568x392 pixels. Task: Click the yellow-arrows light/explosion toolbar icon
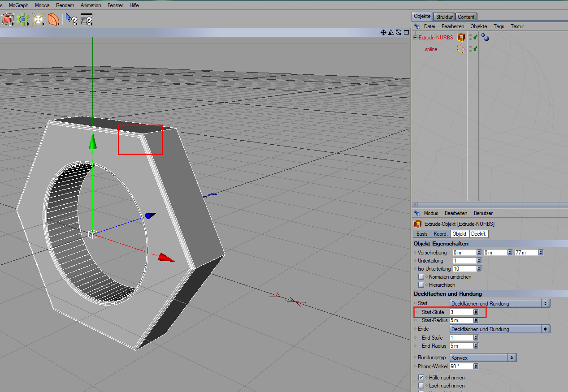coord(38,19)
